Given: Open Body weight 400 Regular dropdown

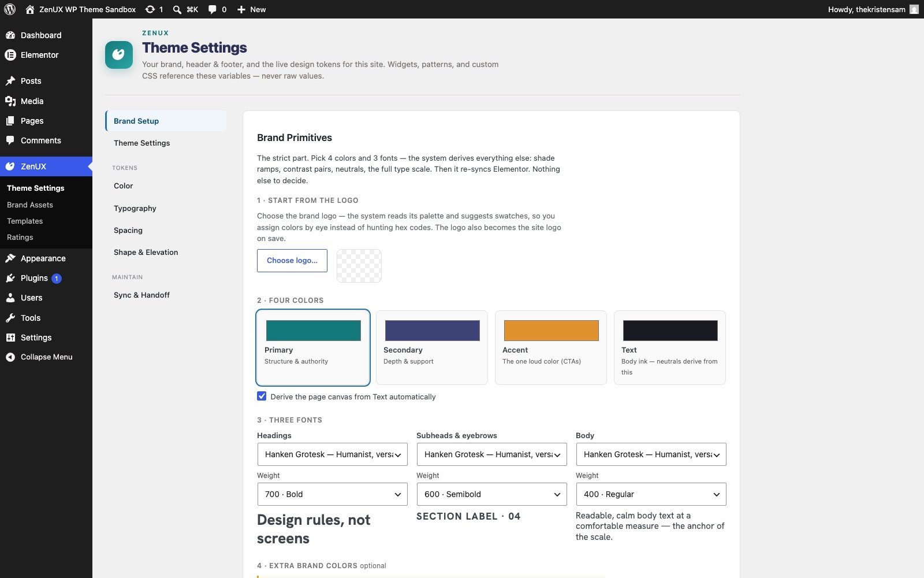Looking at the screenshot, I should (x=651, y=494).
